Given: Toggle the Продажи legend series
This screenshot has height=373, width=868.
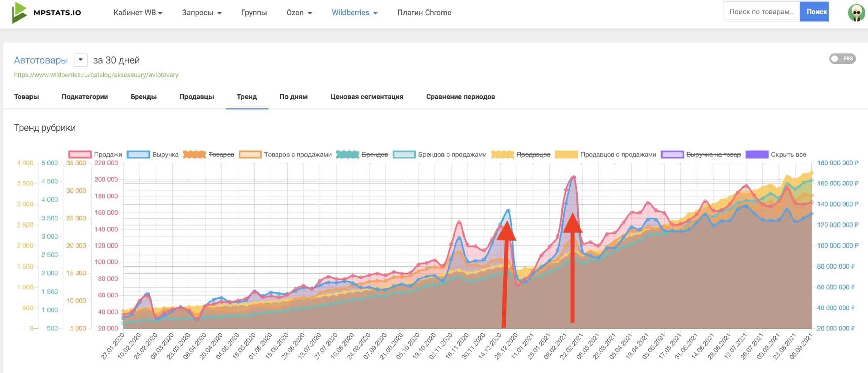Looking at the screenshot, I should pyautogui.click(x=80, y=154).
